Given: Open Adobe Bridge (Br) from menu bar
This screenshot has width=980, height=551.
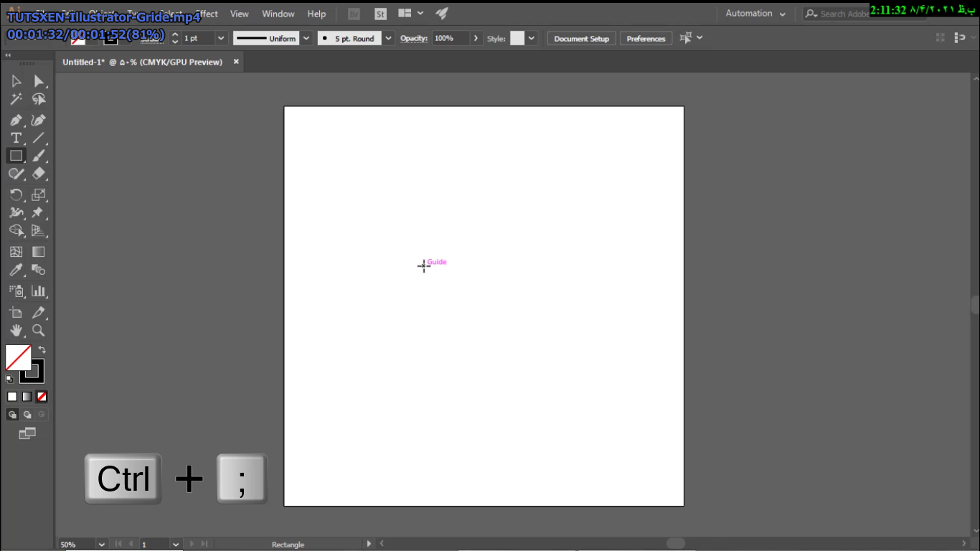Looking at the screenshot, I should pyautogui.click(x=354, y=14).
